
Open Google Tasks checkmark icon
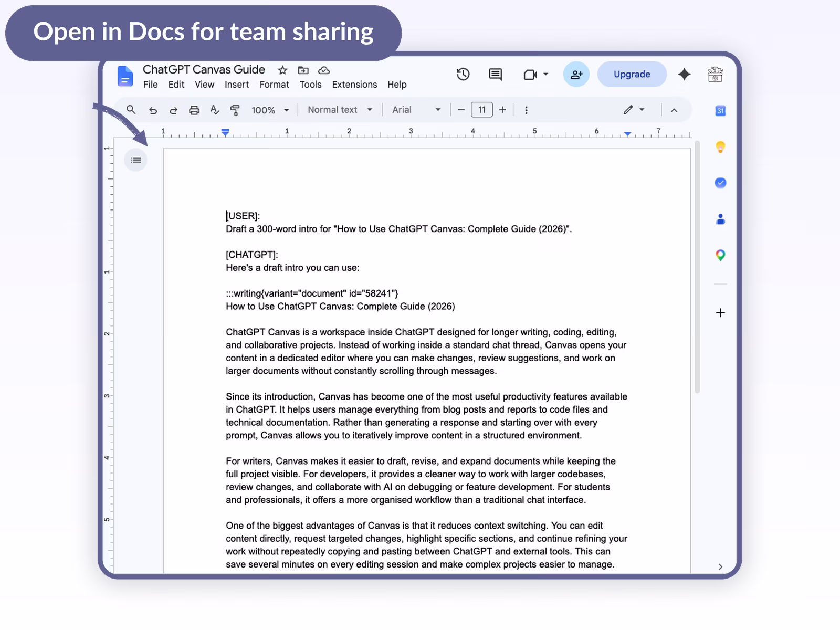click(x=720, y=183)
